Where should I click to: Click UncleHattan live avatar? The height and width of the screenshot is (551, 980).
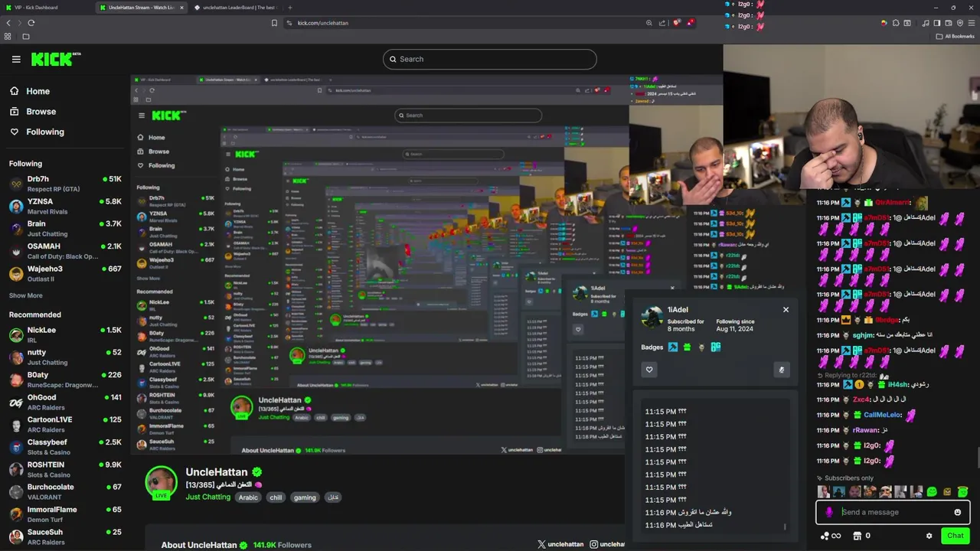[162, 482]
